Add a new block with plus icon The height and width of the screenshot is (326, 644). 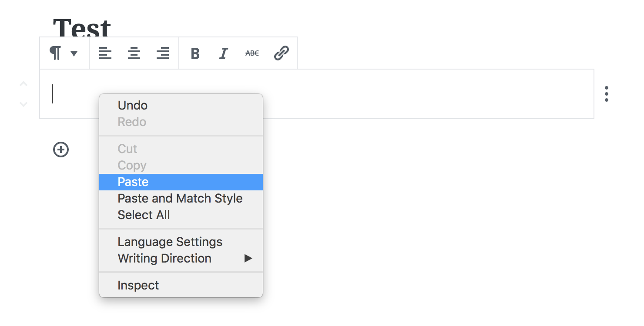61,150
